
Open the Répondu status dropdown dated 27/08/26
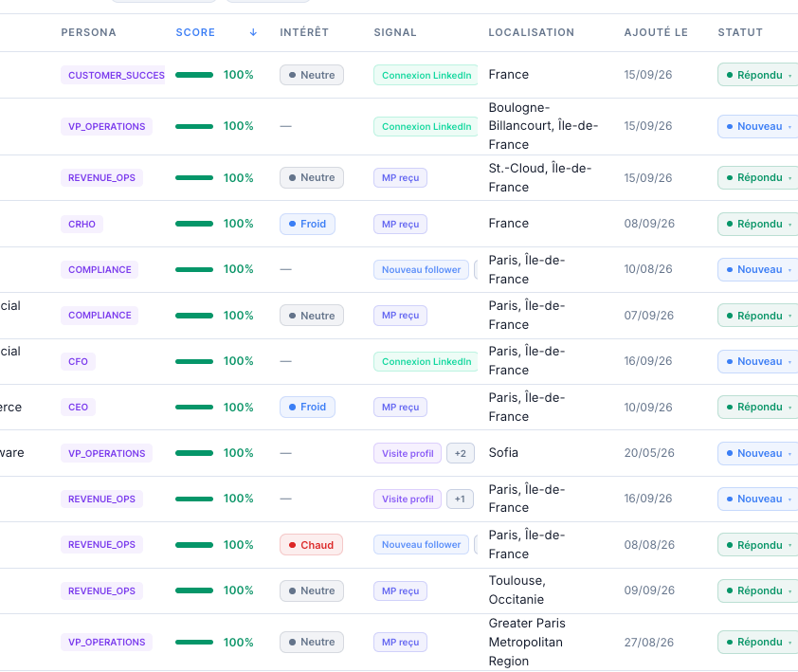point(758,642)
